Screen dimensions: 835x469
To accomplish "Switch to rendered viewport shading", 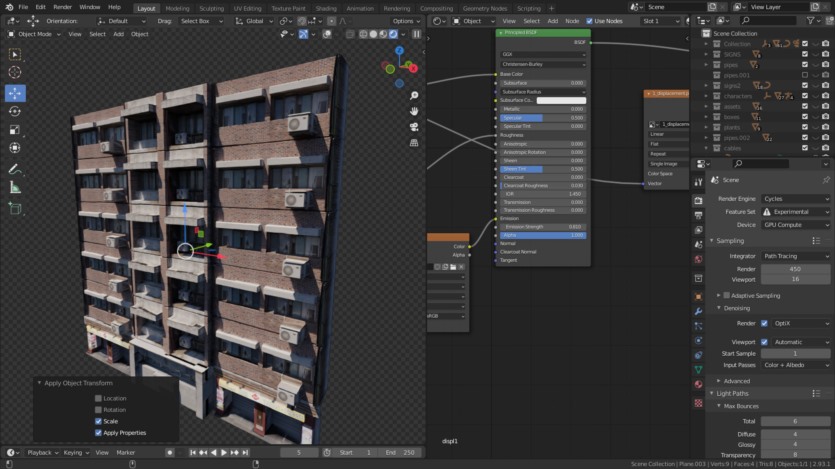I will click(393, 34).
